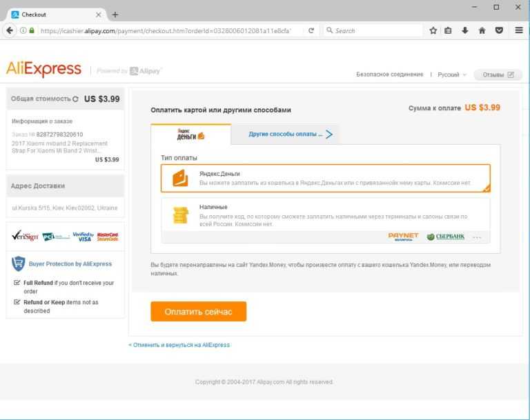Click the browser Search field
Image resolution: width=530 pixels, height=420 pixels.
click(x=373, y=30)
